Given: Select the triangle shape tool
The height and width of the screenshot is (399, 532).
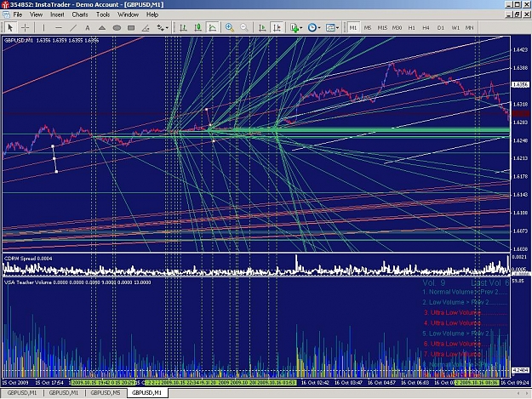Looking at the screenshot, I should click(102, 28).
